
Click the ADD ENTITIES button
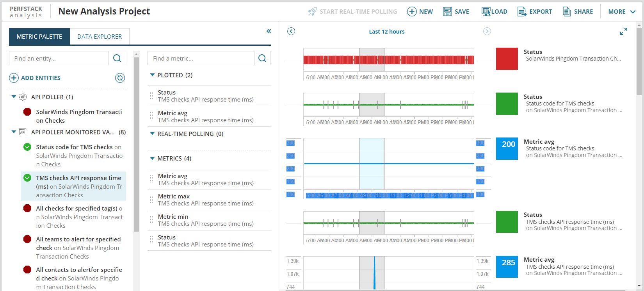[35, 78]
